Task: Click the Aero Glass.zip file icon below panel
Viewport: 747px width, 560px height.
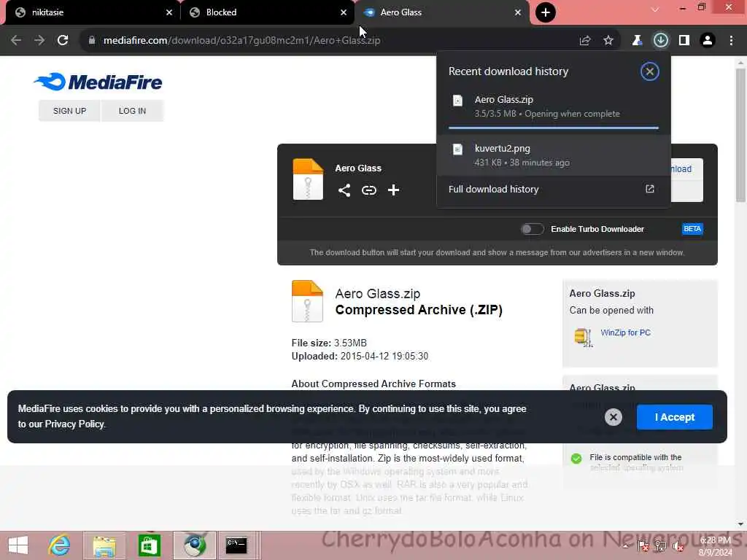Action: 307,301
